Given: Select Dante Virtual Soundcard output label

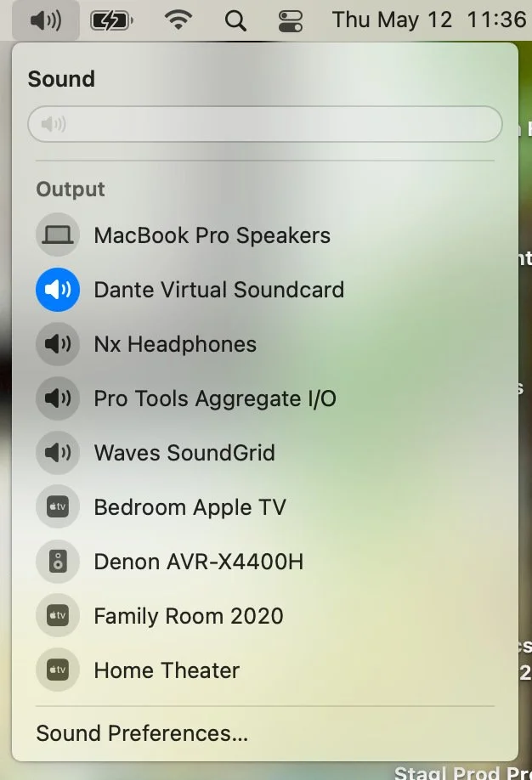Looking at the screenshot, I should pyautogui.click(x=219, y=290).
